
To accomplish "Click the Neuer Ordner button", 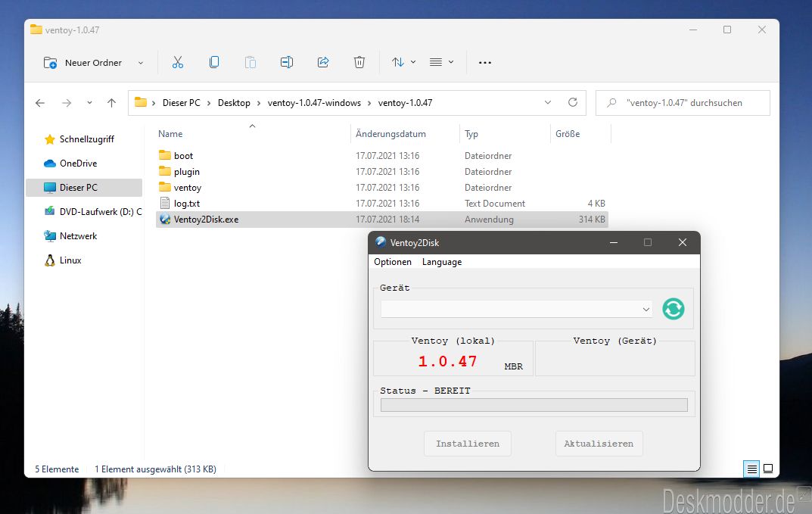I will (x=82, y=63).
